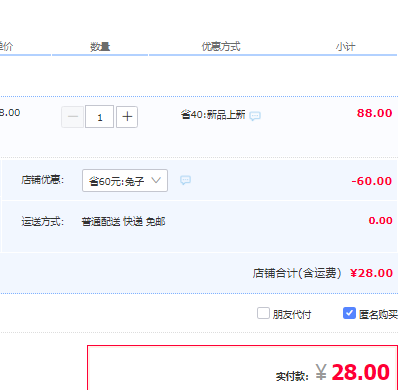Click the minus button to decrease quantity
The image size is (406, 390).
pos(72,117)
